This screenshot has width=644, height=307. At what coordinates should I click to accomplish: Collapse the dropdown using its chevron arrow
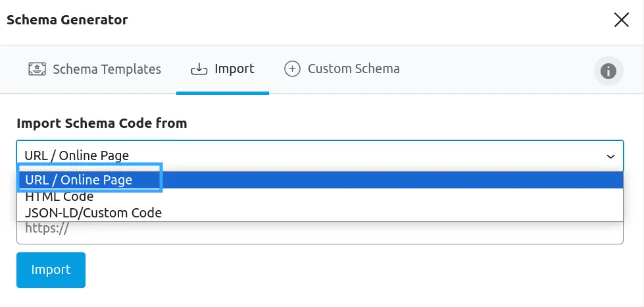pyautogui.click(x=610, y=156)
